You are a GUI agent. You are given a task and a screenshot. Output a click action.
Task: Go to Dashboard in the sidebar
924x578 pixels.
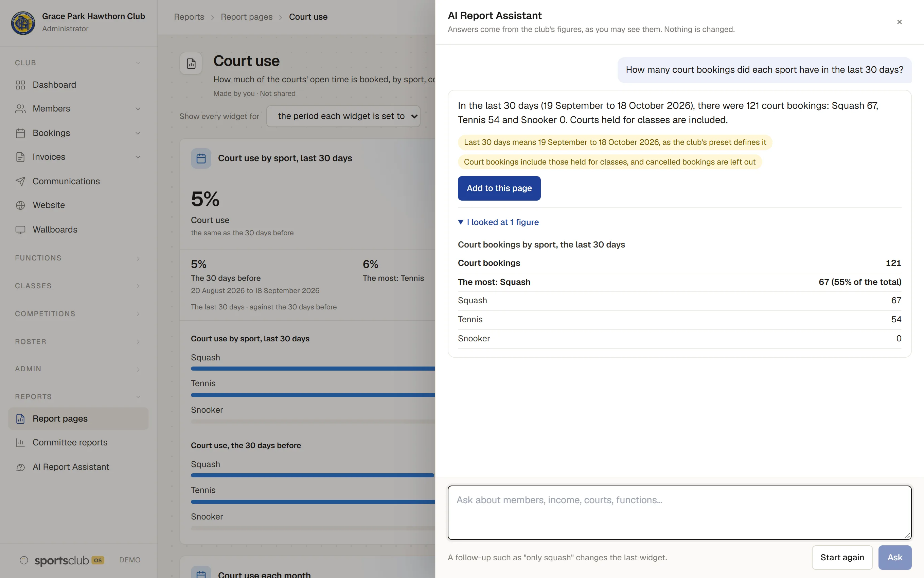[x=78, y=85]
